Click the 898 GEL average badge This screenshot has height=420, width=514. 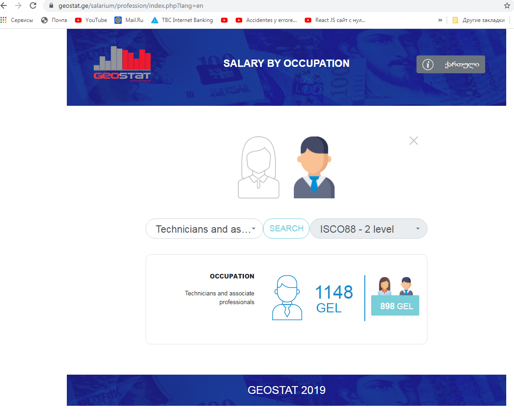[x=395, y=306]
